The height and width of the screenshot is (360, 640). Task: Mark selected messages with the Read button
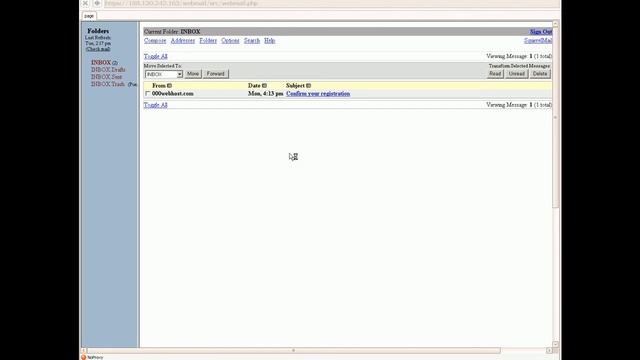pos(495,74)
